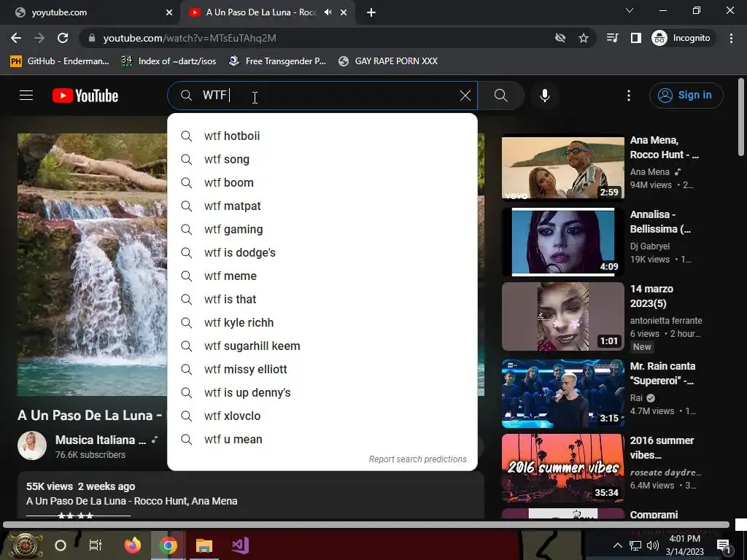Sign in to YouTube
The image size is (747, 560).
click(686, 96)
